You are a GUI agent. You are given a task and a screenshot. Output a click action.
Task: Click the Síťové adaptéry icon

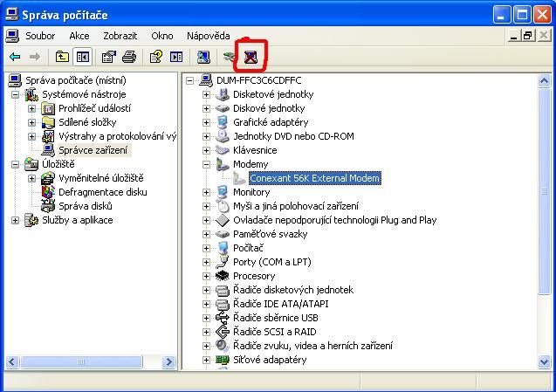pyautogui.click(x=223, y=360)
